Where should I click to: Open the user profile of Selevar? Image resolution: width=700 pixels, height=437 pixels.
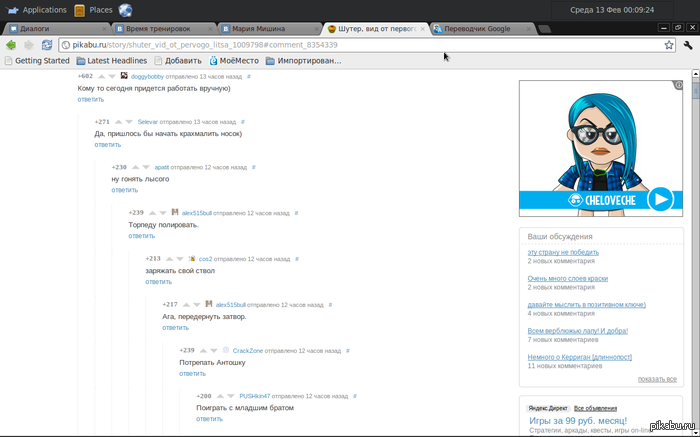click(148, 122)
